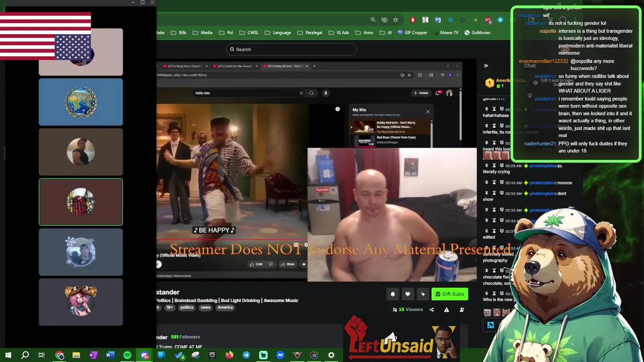This screenshot has width=644, height=362.
Task: Click the YouTube search magnifier button
Action: pos(311,93)
